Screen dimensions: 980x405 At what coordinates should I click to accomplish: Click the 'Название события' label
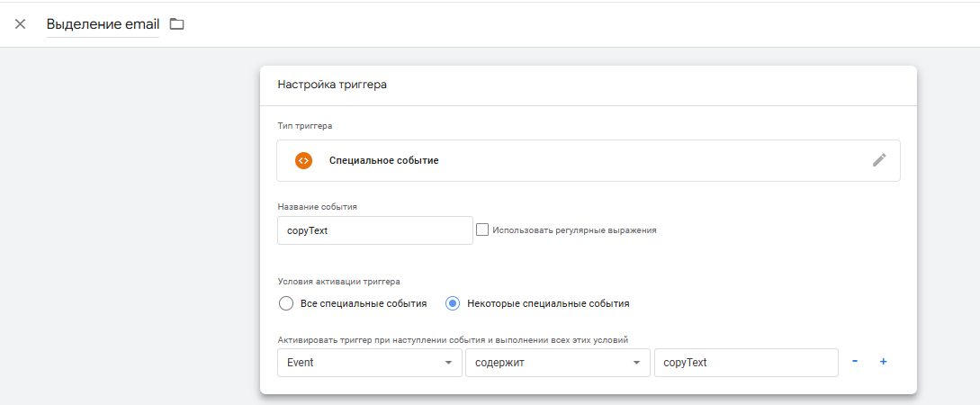point(317,205)
